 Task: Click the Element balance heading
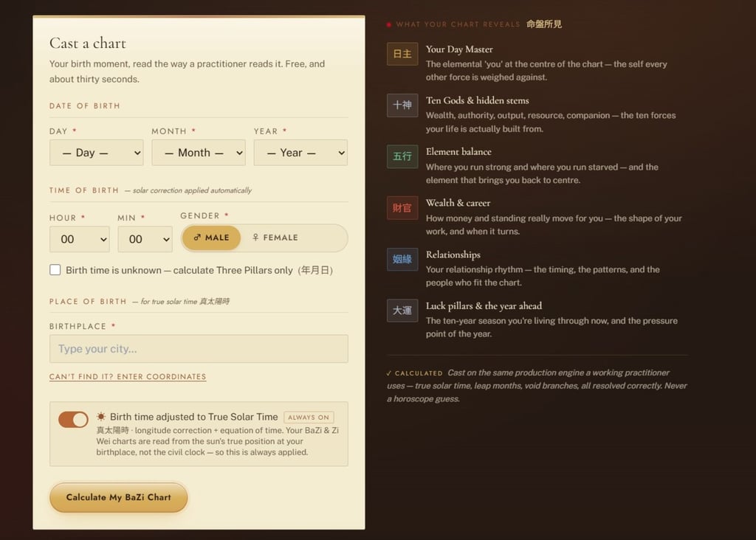point(458,152)
